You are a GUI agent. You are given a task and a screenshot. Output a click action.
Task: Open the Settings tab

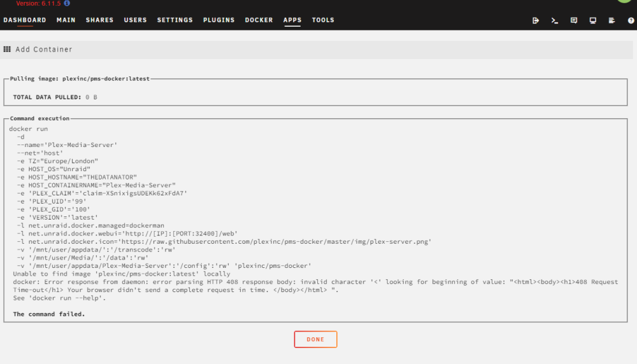tap(175, 20)
